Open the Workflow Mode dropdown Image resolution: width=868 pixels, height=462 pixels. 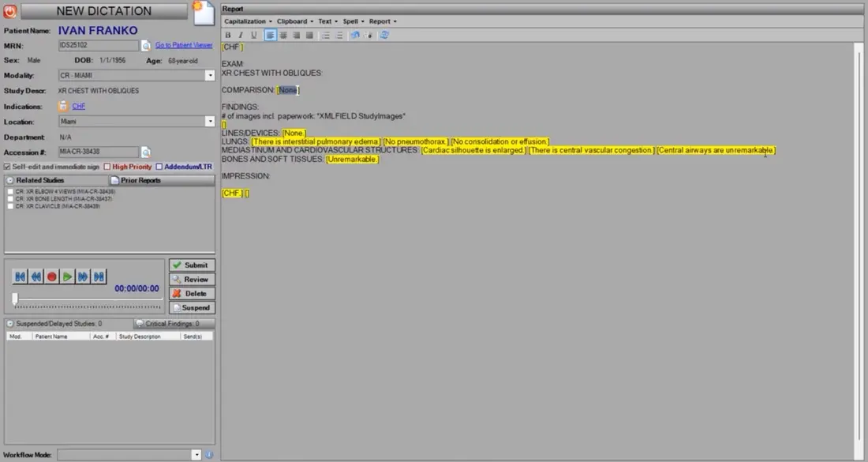click(196, 455)
